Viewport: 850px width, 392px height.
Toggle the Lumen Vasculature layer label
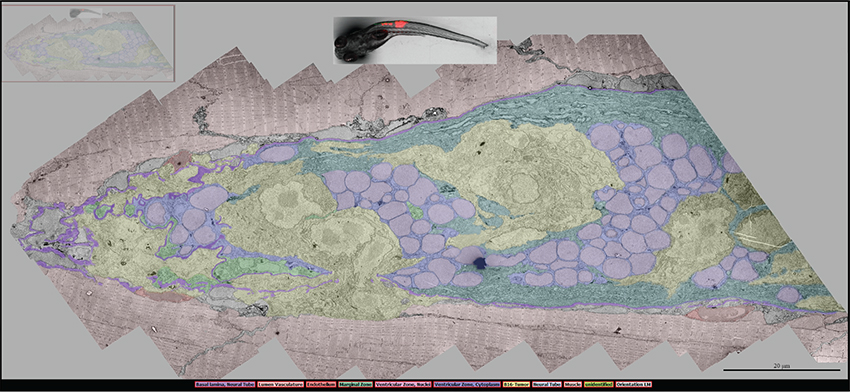point(280,384)
